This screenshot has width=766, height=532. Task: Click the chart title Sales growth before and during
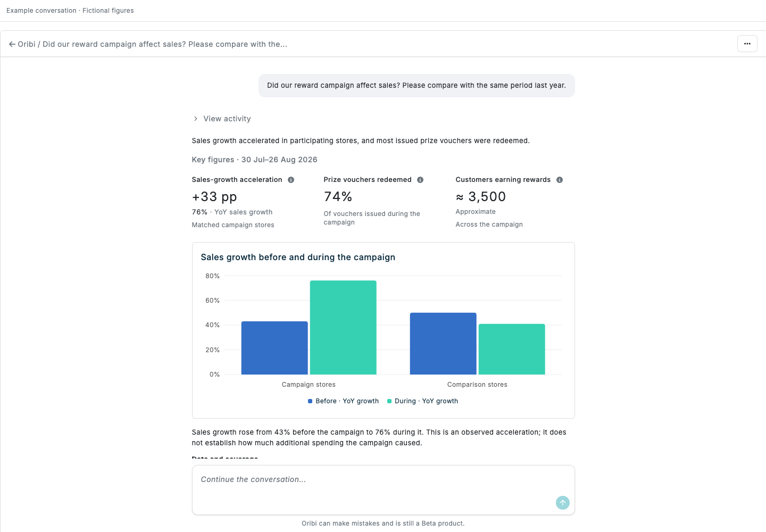(298, 257)
